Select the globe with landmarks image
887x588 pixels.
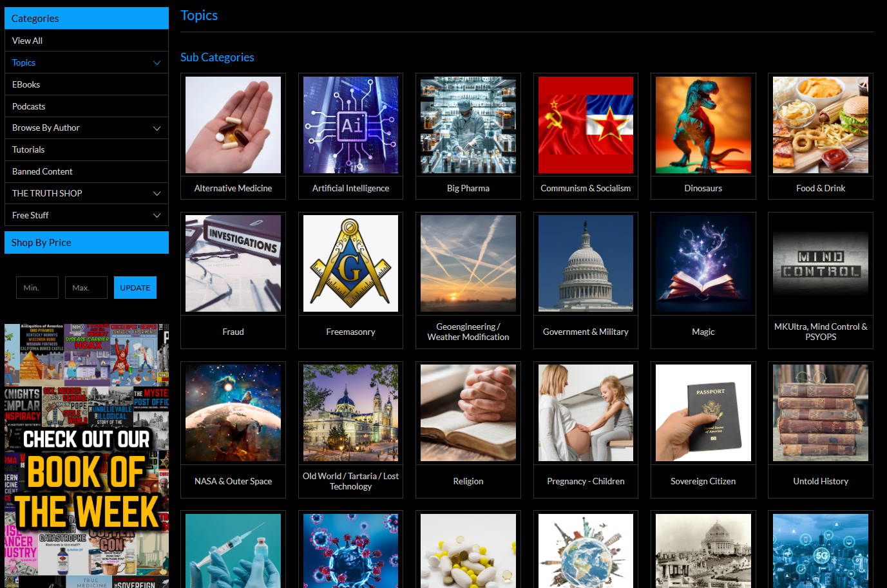[586, 551]
